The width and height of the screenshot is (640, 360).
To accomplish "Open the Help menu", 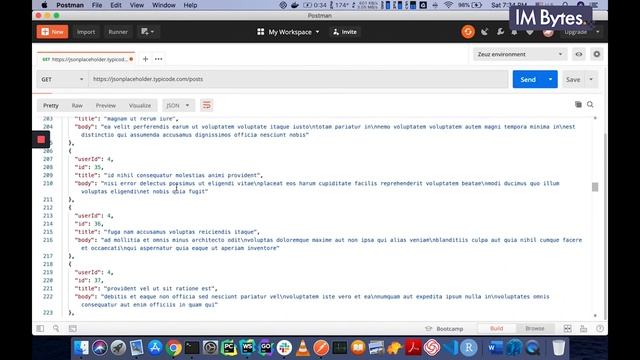I will point(190,5).
